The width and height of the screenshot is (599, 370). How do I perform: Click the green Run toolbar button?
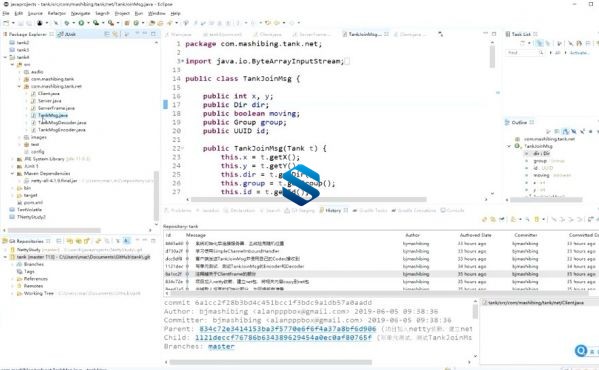pos(81,23)
